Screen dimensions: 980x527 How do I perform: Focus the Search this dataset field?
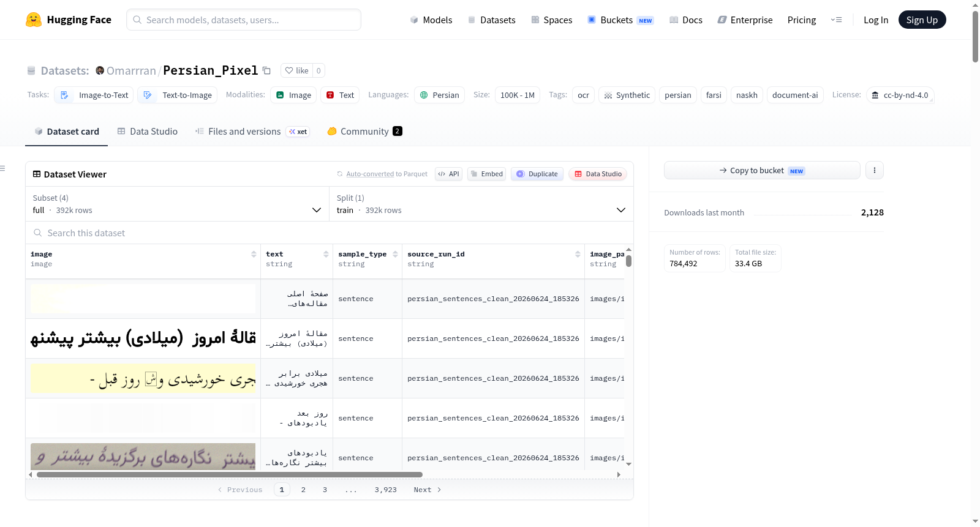pyautogui.click(x=330, y=233)
